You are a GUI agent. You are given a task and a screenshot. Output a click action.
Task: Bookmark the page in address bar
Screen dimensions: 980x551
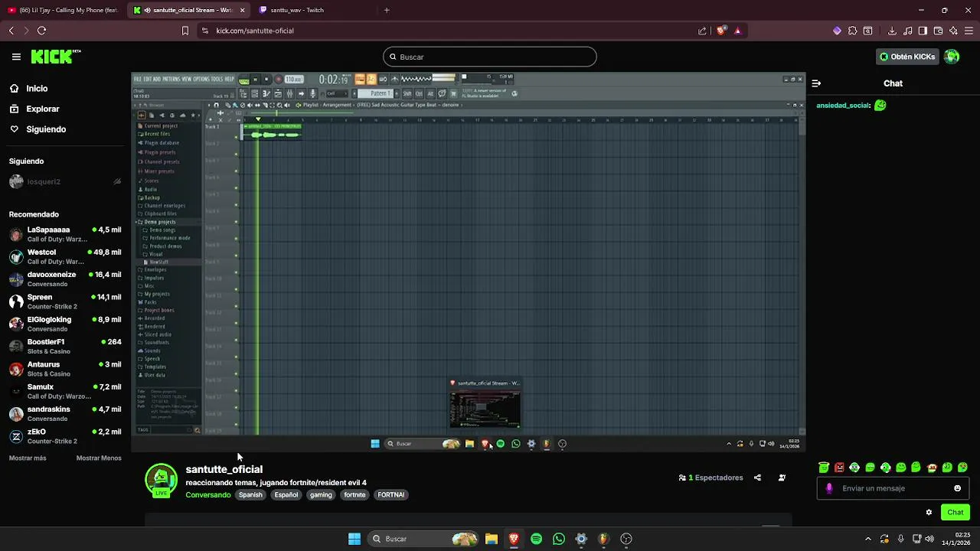(x=185, y=31)
